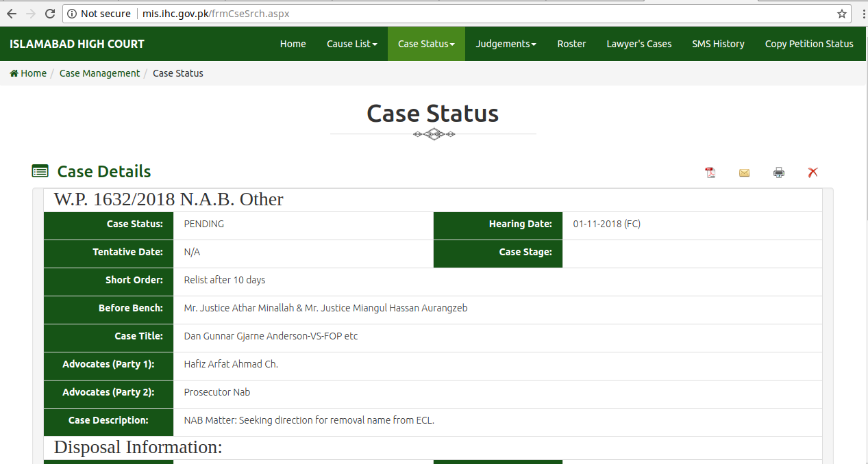This screenshot has height=464, width=868.
Task: Click the 'Case Status:' label cell
Action: tap(108, 225)
